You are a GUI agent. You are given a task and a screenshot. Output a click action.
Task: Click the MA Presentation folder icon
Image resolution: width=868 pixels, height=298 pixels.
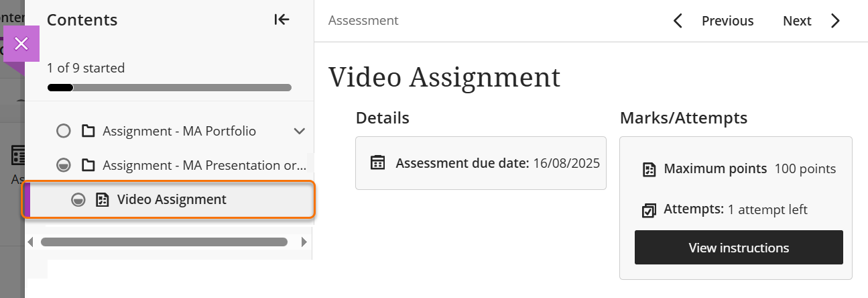click(x=88, y=165)
